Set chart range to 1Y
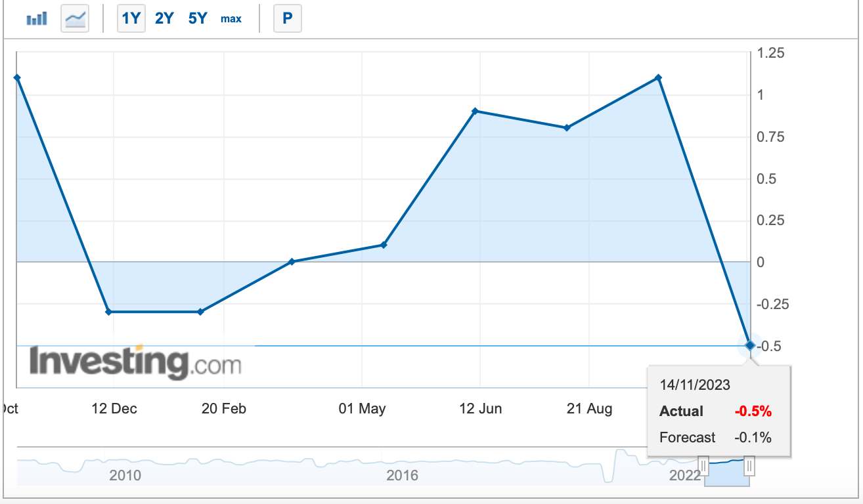 (x=131, y=18)
